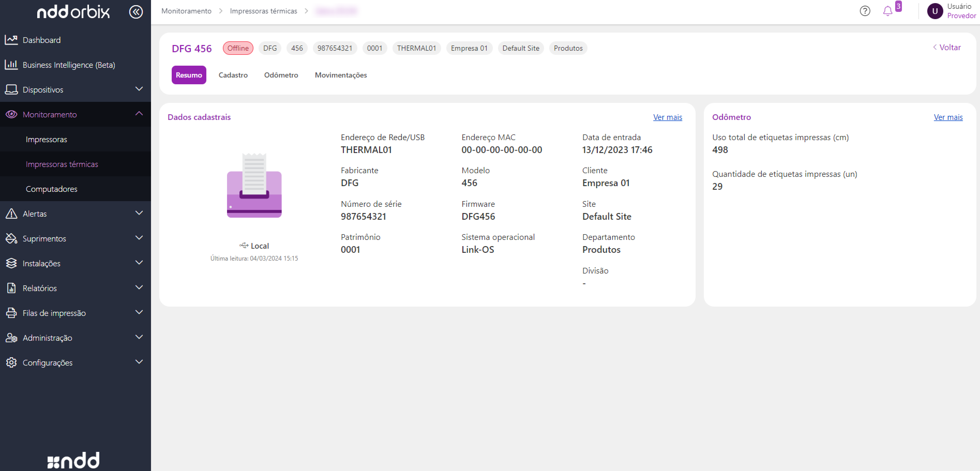
Task: Collapse the Monitoramento menu section
Action: (139, 114)
